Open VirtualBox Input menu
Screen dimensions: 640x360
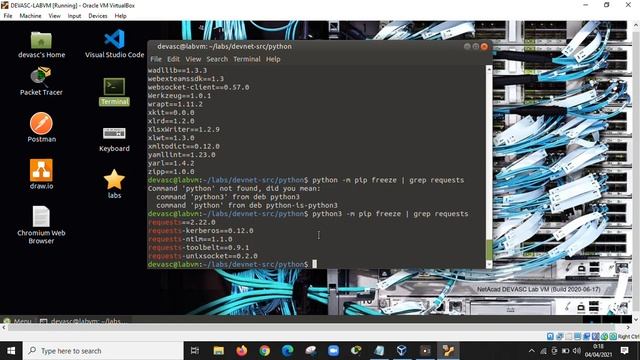[74, 16]
